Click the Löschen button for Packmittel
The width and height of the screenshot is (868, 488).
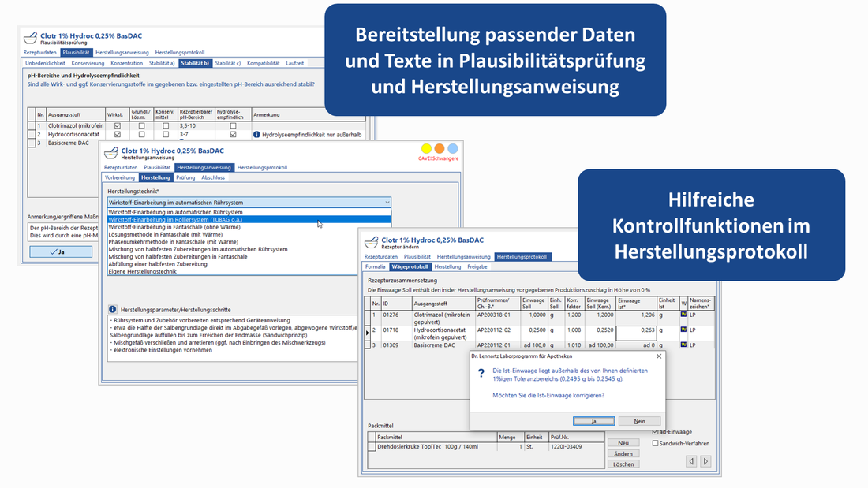pos(623,464)
